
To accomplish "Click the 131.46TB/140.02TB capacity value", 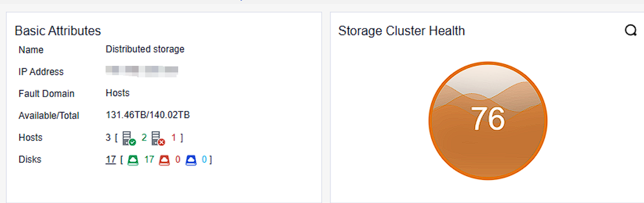I will (x=147, y=115).
